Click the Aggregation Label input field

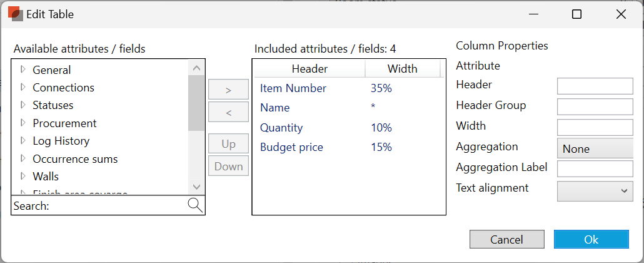(595, 168)
